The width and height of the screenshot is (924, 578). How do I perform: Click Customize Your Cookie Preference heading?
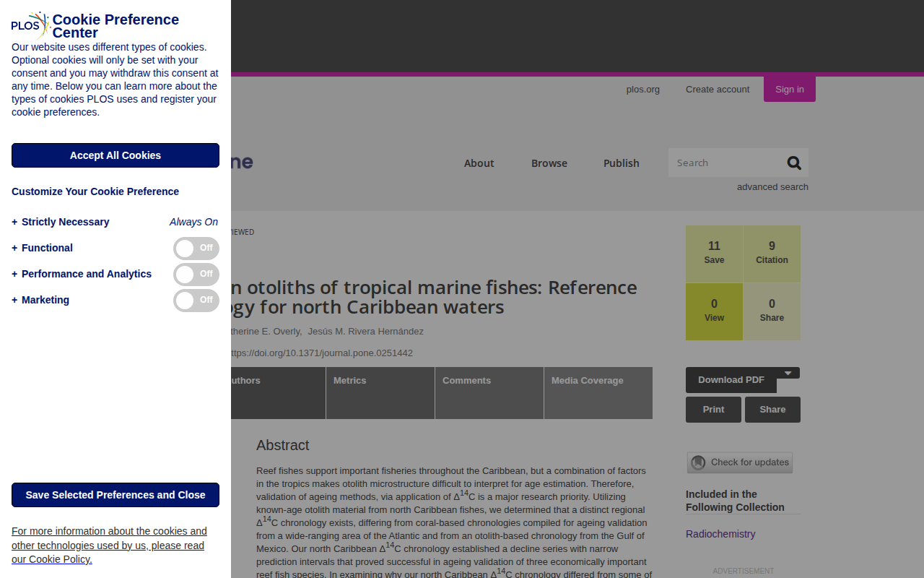point(95,191)
